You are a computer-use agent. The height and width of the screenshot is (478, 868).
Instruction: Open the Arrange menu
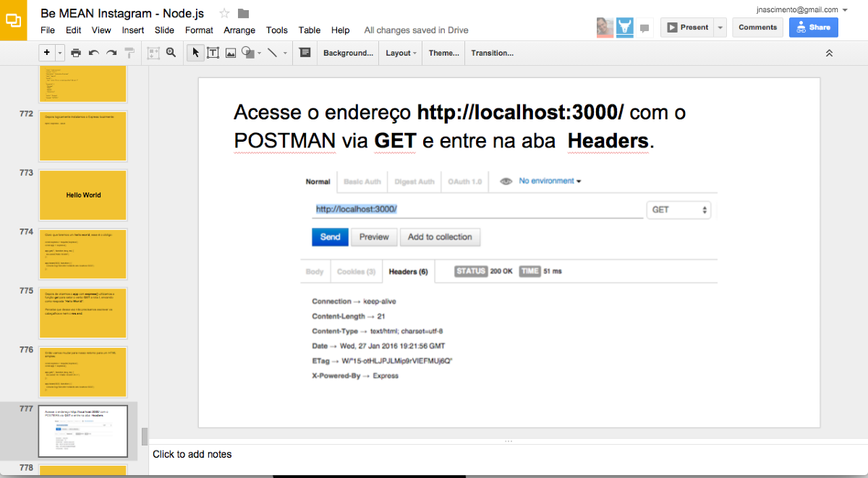239,30
